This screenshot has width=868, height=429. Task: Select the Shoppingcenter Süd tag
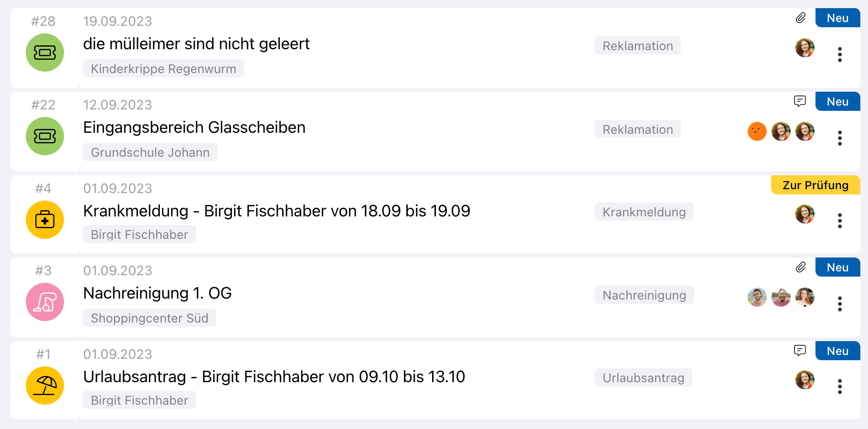149,318
